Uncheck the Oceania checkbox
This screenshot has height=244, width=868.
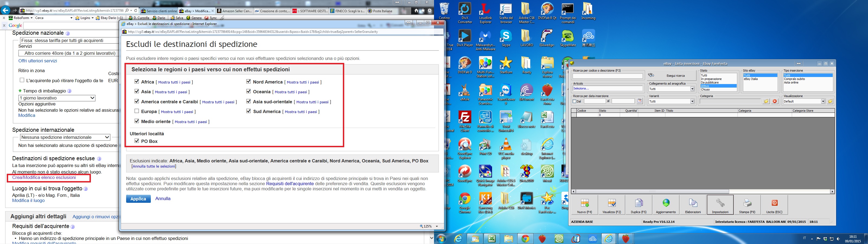(248, 91)
